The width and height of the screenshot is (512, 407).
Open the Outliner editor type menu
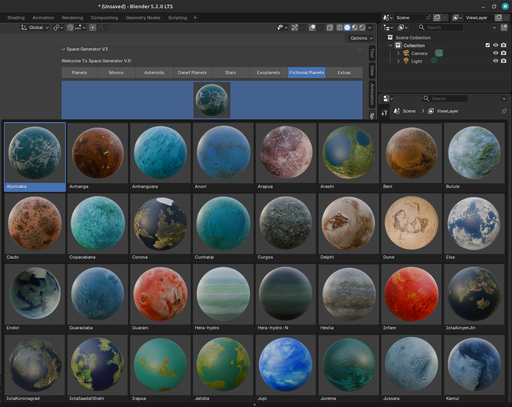388,28
